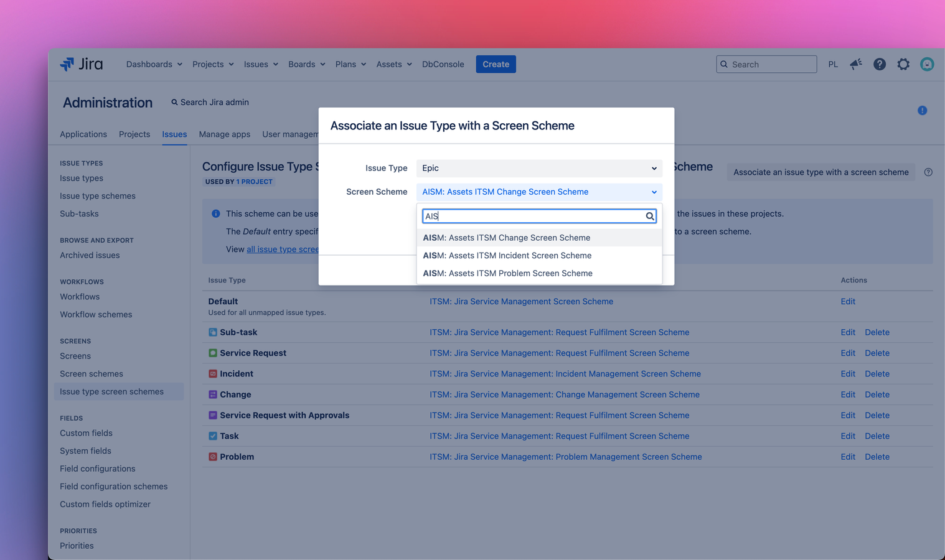Open the user profile avatar
The width and height of the screenshot is (945, 560).
point(927,64)
